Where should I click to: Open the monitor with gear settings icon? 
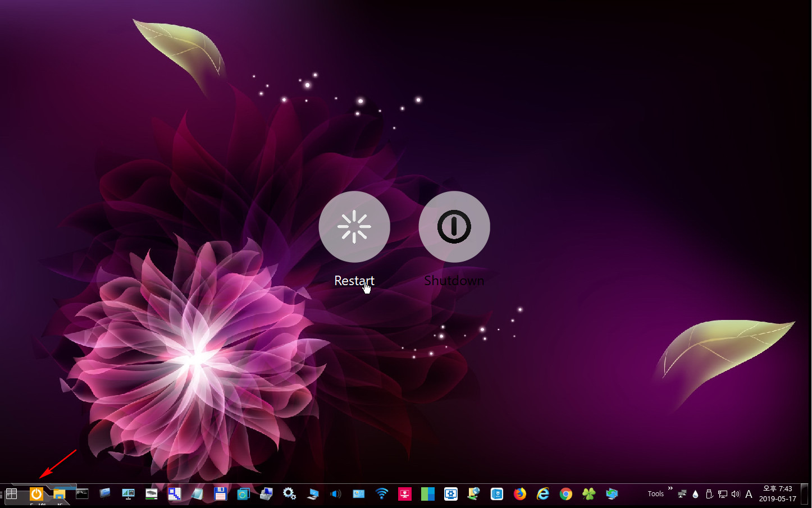451,494
